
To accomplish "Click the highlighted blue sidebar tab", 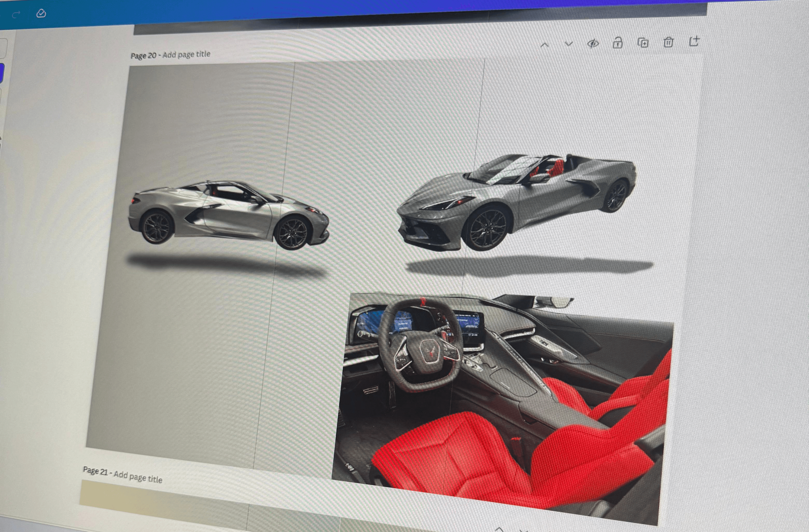I will (2, 73).
